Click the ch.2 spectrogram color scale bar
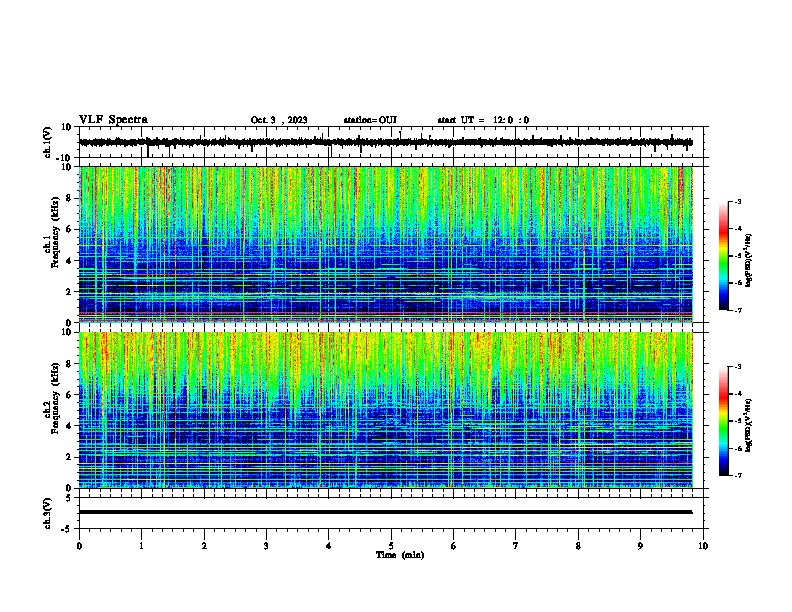The height and width of the screenshot is (612, 792). tap(724, 421)
